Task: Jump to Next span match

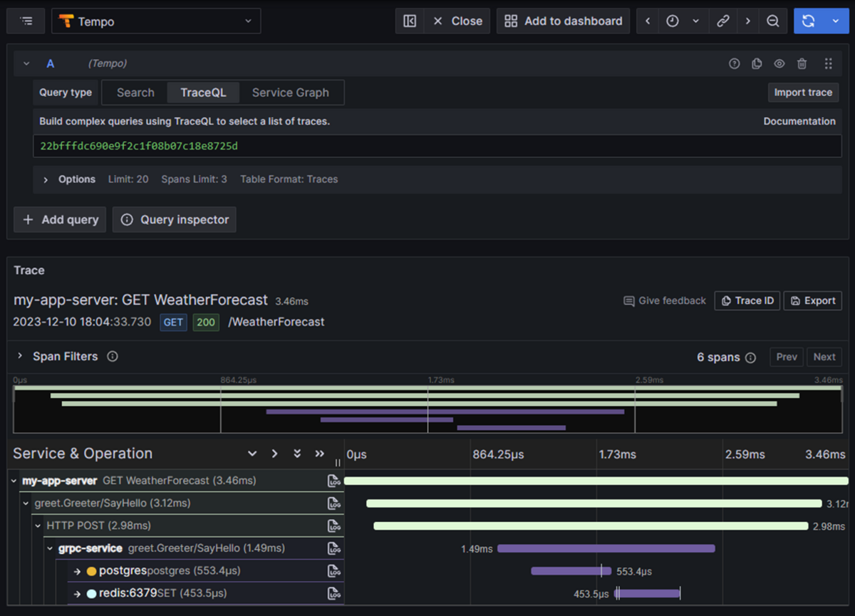Action: 824,357
